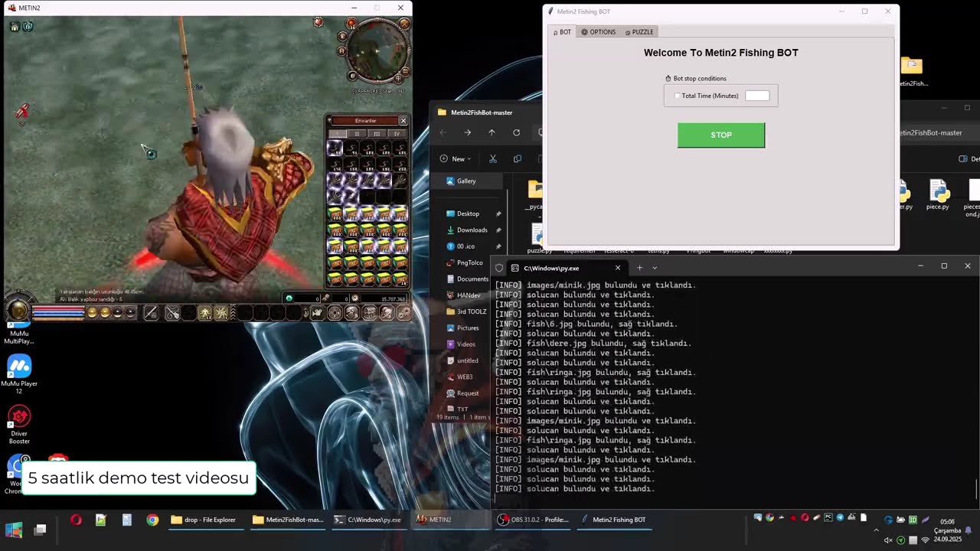This screenshot has width=980, height=551.
Task: Open the 00 .ico folder in sidebar
Action: [465, 246]
